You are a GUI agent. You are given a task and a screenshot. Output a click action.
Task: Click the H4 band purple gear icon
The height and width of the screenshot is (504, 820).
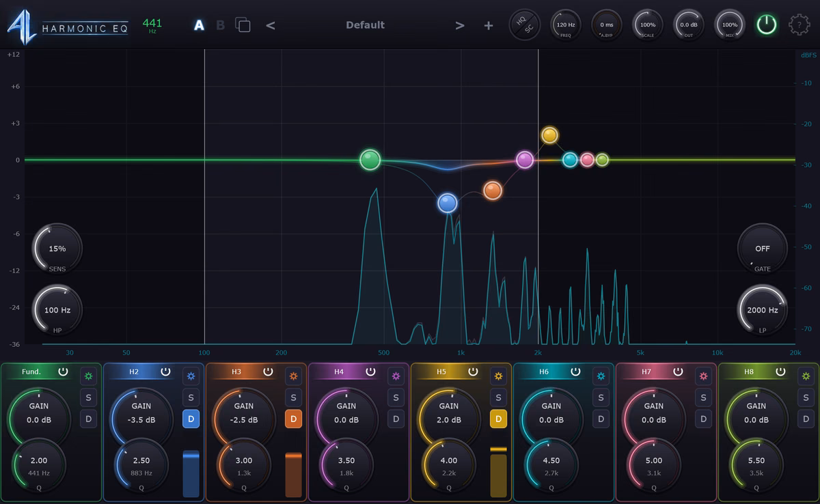pos(396,376)
